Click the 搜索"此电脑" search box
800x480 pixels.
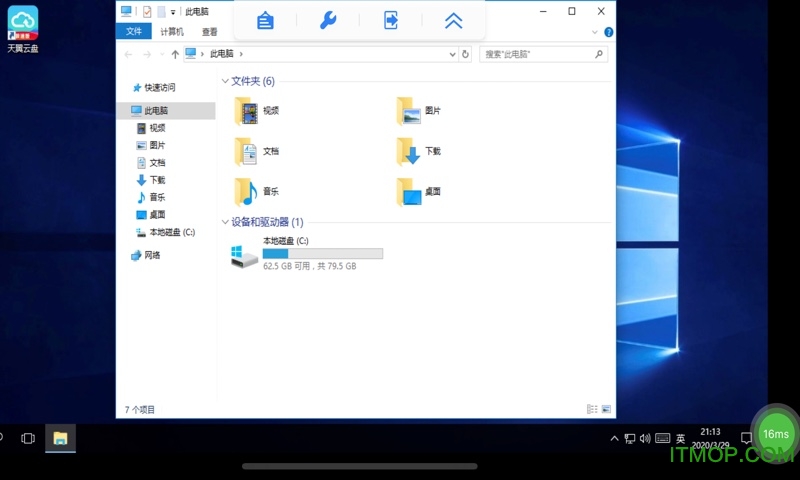(x=544, y=54)
